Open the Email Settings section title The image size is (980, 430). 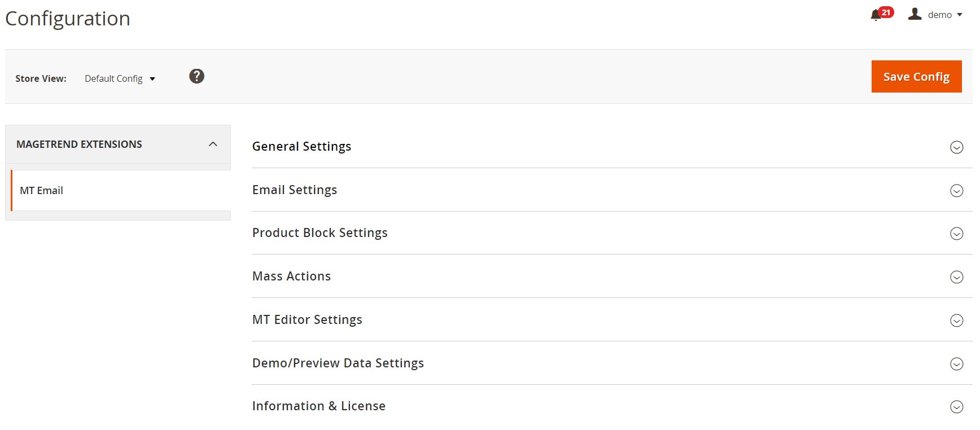pos(294,190)
